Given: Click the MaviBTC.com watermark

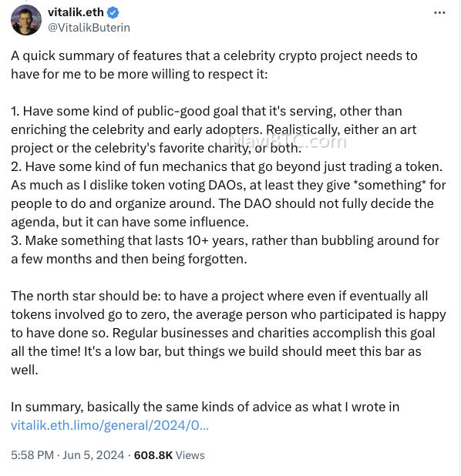Looking at the screenshot, I should coord(288,141).
